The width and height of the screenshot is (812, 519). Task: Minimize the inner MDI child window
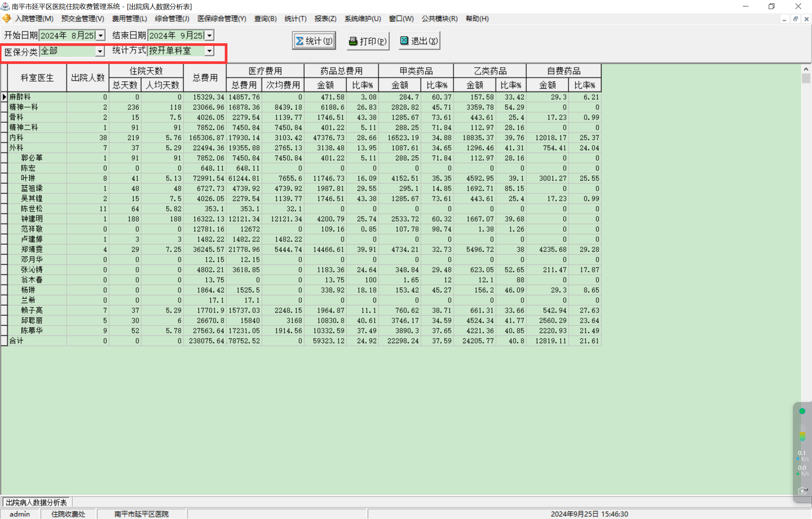coord(784,19)
